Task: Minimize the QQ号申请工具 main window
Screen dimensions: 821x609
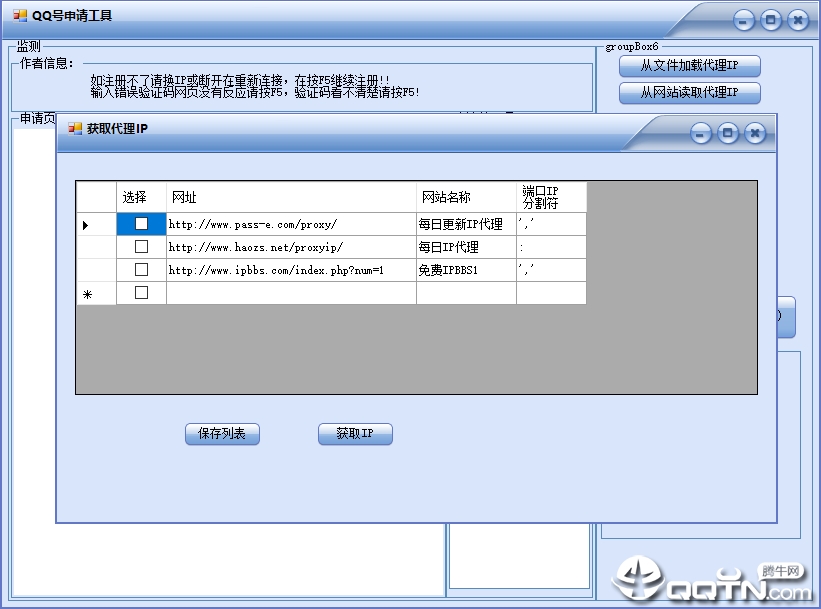Action: point(743,20)
